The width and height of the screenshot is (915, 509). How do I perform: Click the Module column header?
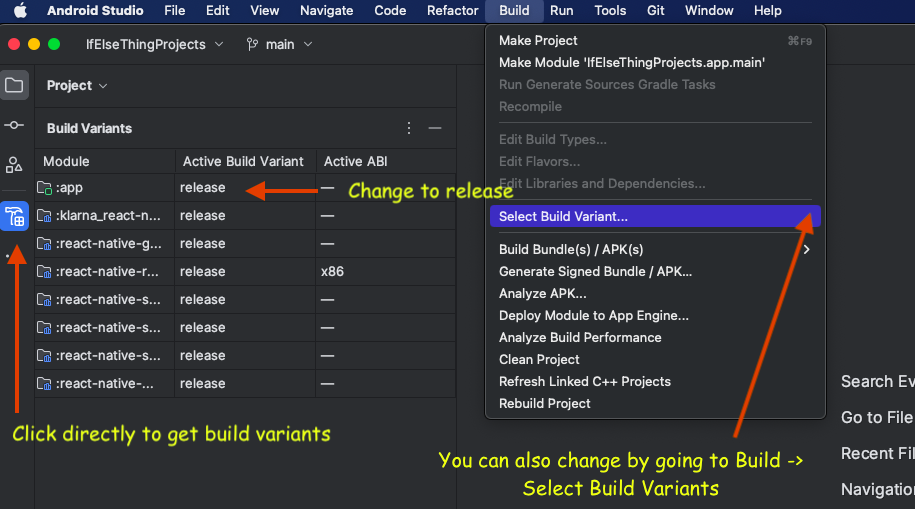105,162
